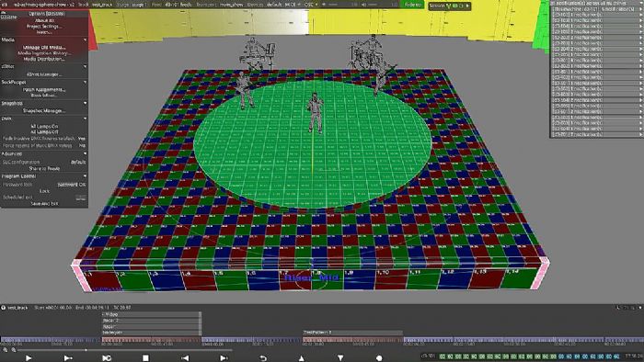Screen dimensions: 644x362
Task: Click the round record-style transport icon
Action: coord(379,358)
